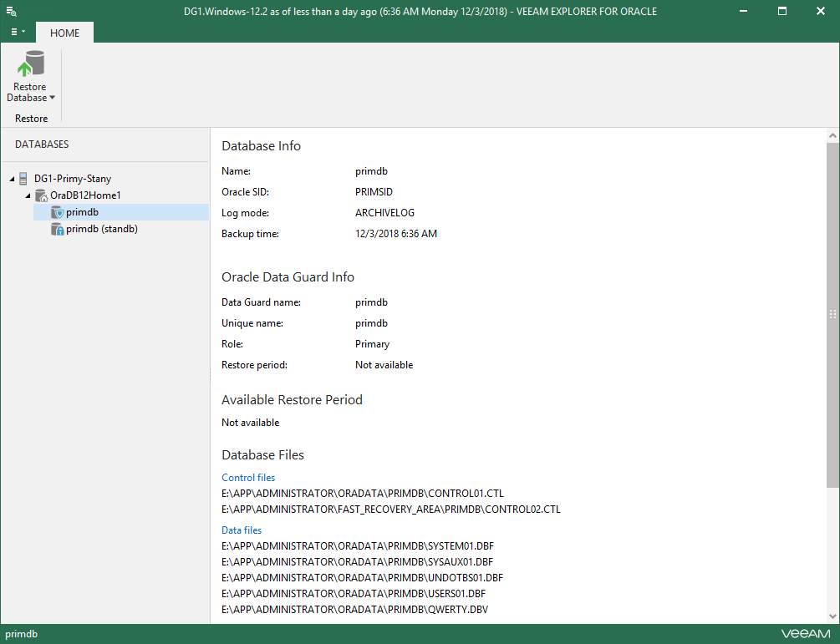This screenshot has height=644, width=840.
Task: Collapse the DG1-Primy-Stany server node
Action: pyautogui.click(x=12, y=179)
